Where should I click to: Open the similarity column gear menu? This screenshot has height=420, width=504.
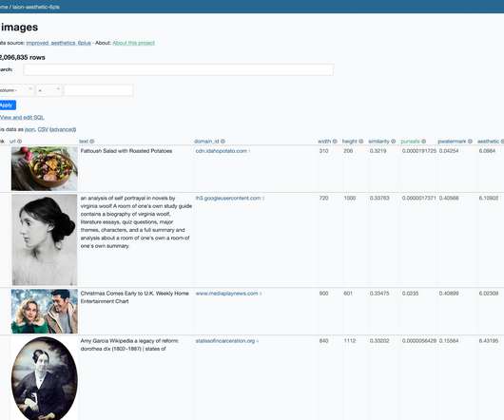pyautogui.click(x=393, y=142)
